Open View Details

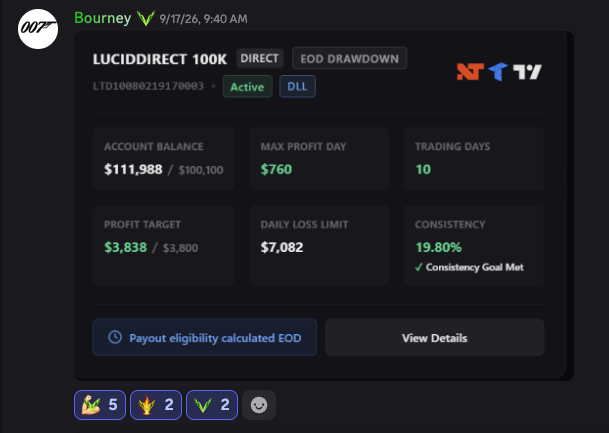[435, 337]
